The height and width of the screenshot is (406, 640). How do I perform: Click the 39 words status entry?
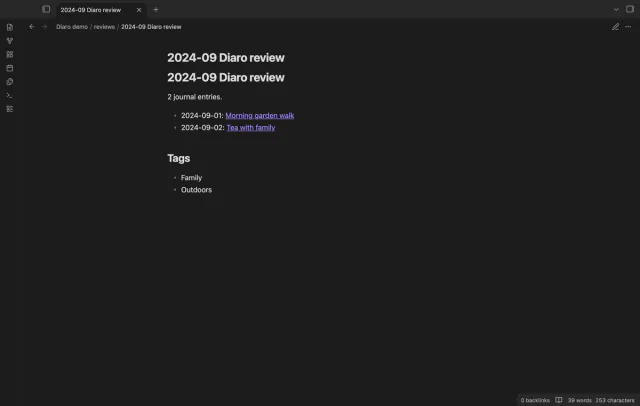point(580,400)
